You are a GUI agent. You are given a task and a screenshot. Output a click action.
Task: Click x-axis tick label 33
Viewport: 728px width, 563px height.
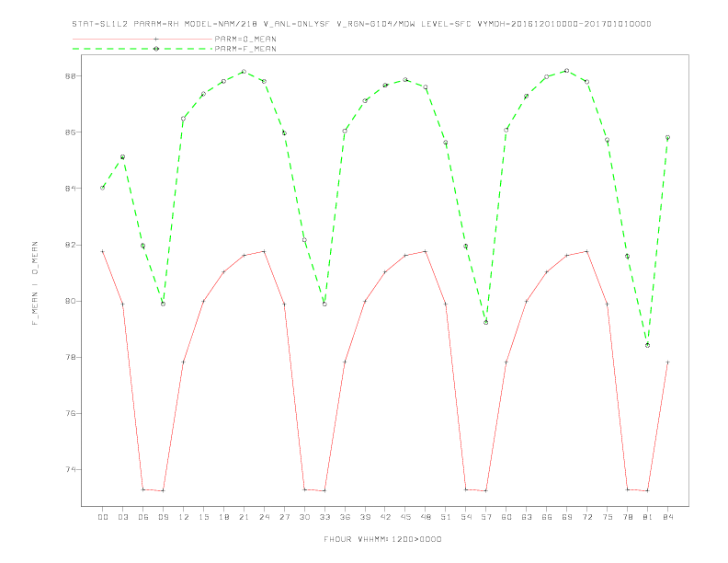[324, 517]
